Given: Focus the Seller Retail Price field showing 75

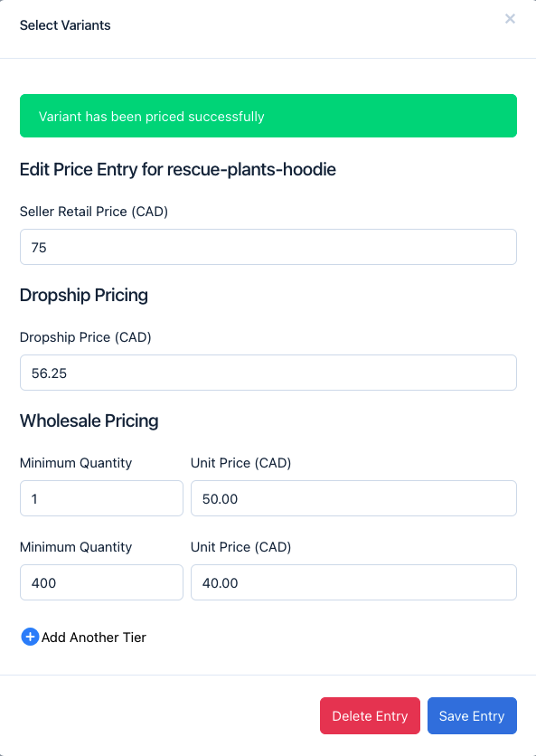Looking at the screenshot, I should [268, 247].
